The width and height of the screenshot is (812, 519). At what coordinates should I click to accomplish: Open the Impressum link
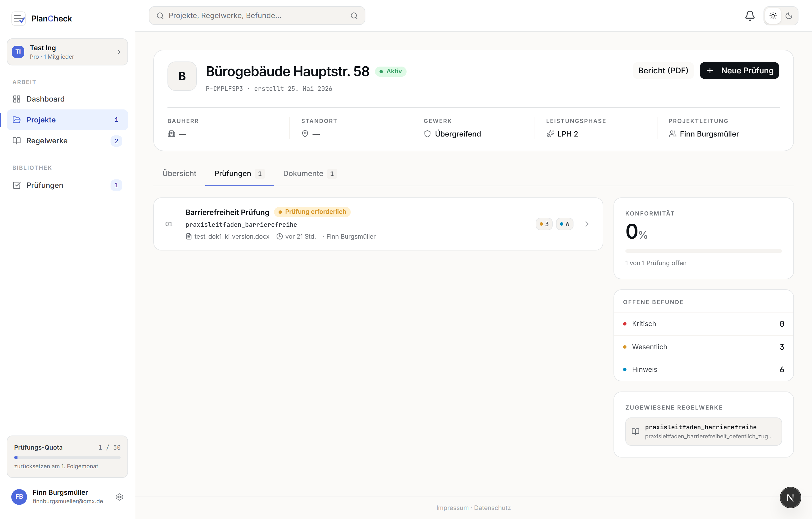[x=452, y=508]
